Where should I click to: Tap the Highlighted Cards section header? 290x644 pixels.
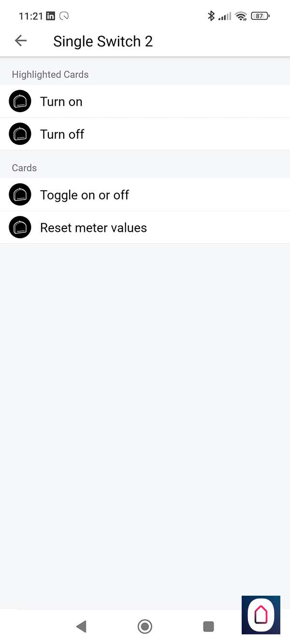[x=50, y=74]
